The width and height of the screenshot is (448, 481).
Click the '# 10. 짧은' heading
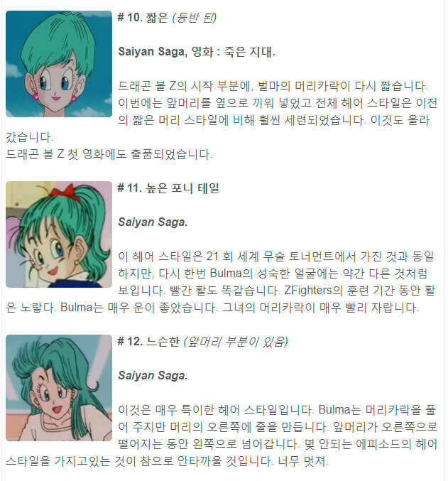pyautogui.click(x=143, y=18)
